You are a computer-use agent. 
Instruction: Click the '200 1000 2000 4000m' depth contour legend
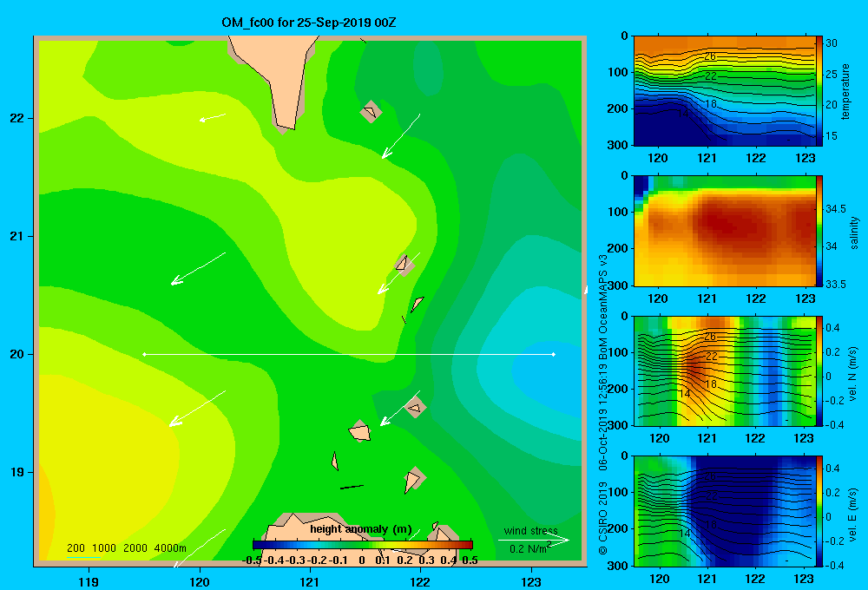point(127,548)
